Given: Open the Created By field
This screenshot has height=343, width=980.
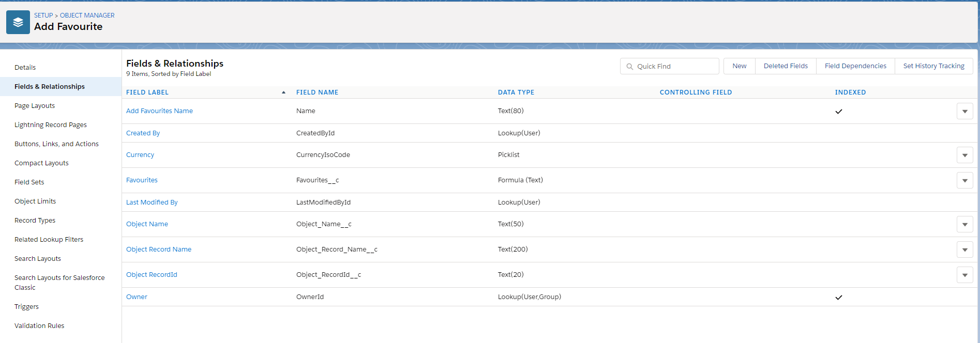Looking at the screenshot, I should 143,133.
